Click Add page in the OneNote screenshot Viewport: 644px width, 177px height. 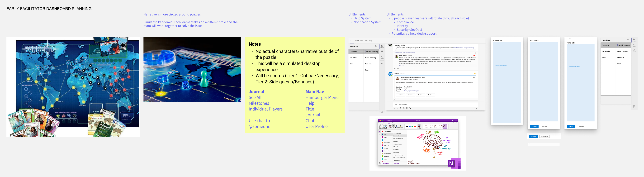(397, 163)
